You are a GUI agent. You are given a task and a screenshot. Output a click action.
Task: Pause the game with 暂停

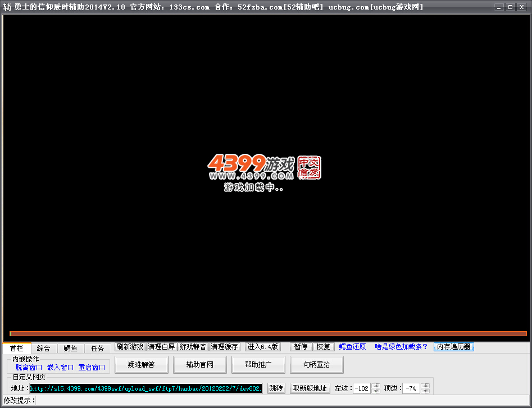tap(301, 347)
